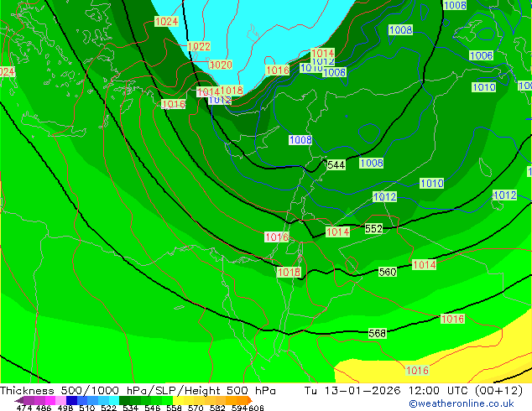Screen dimensions: 532x411
Task: Click the 1018 label beside the 560 contour
Action: coord(289,272)
